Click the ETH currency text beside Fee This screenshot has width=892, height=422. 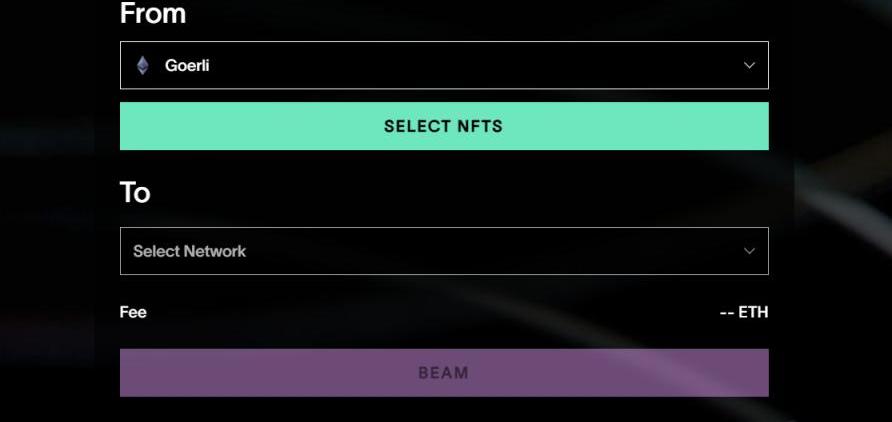pyautogui.click(x=753, y=312)
